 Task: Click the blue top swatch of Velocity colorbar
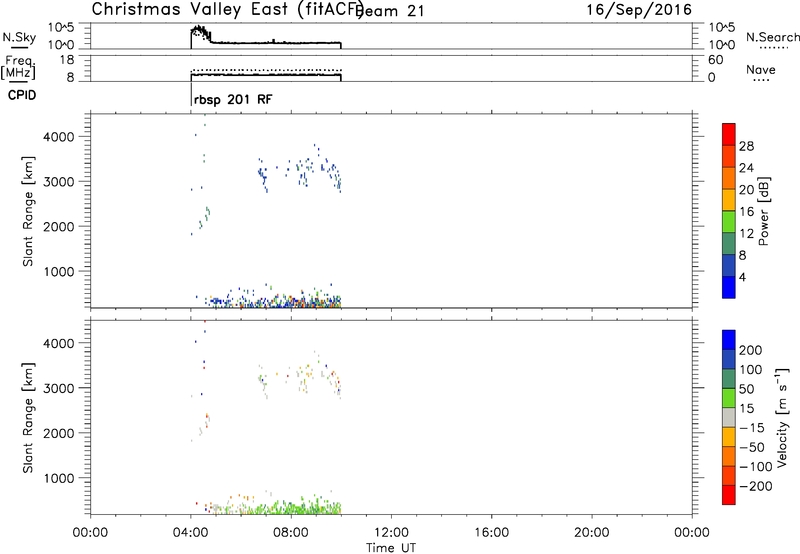point(729,340)
